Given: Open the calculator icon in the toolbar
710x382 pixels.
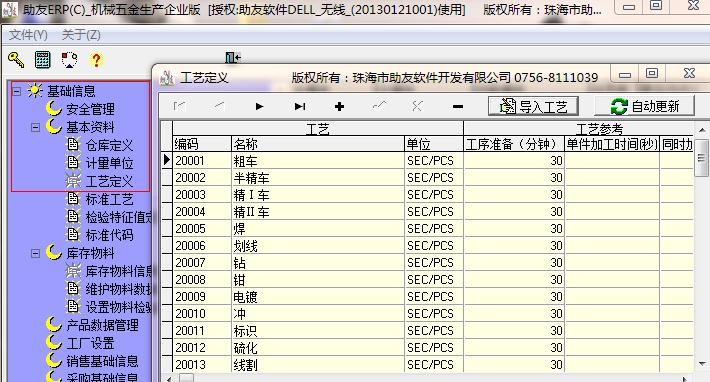Looking at the screenshot, I should click(43, 59).
